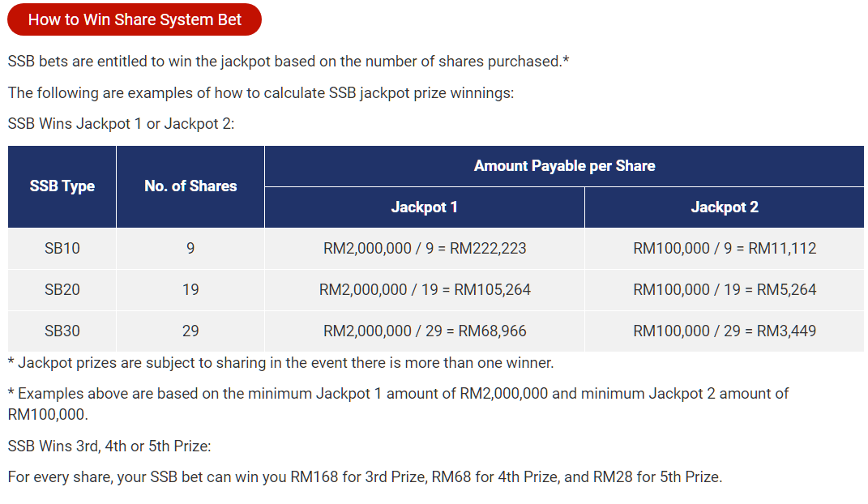
Task: Select the SSB Type column header
Action: [x=62, y=186]
